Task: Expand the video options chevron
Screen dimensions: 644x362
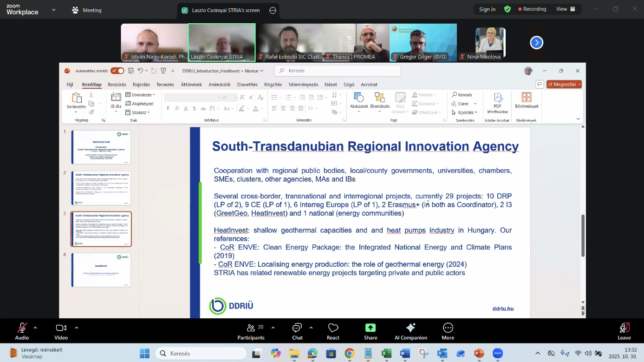Action: (77, 328)
